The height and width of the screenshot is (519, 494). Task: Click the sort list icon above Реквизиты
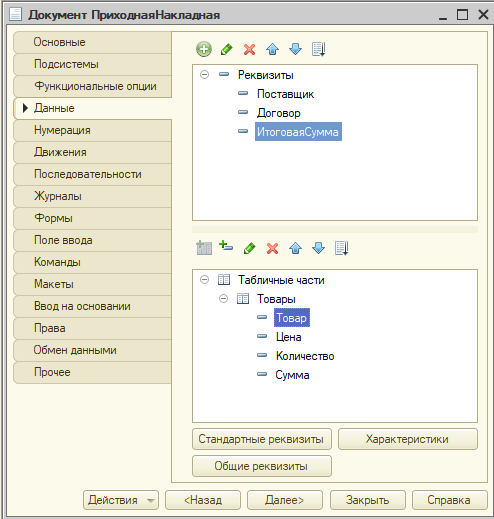click(x=318, y=49)
